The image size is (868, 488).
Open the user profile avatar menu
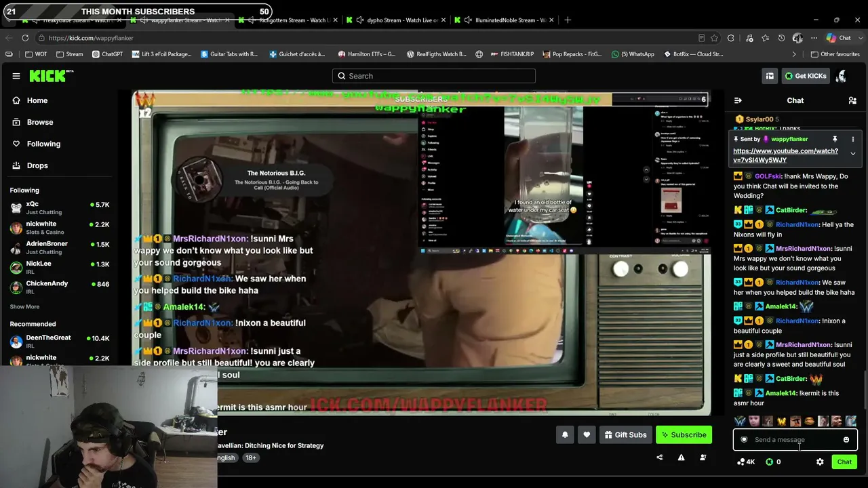point(842,76)
